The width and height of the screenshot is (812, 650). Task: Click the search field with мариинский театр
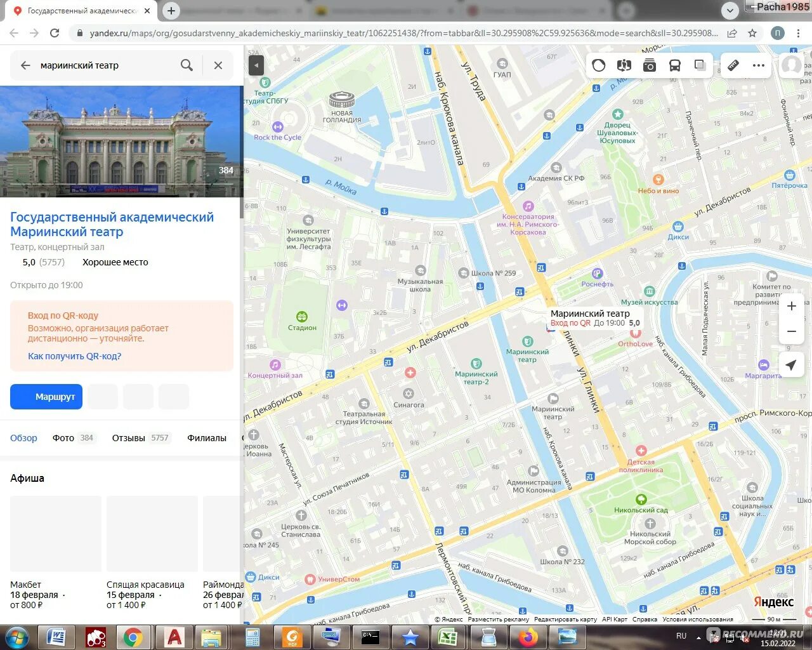[105, 65]
